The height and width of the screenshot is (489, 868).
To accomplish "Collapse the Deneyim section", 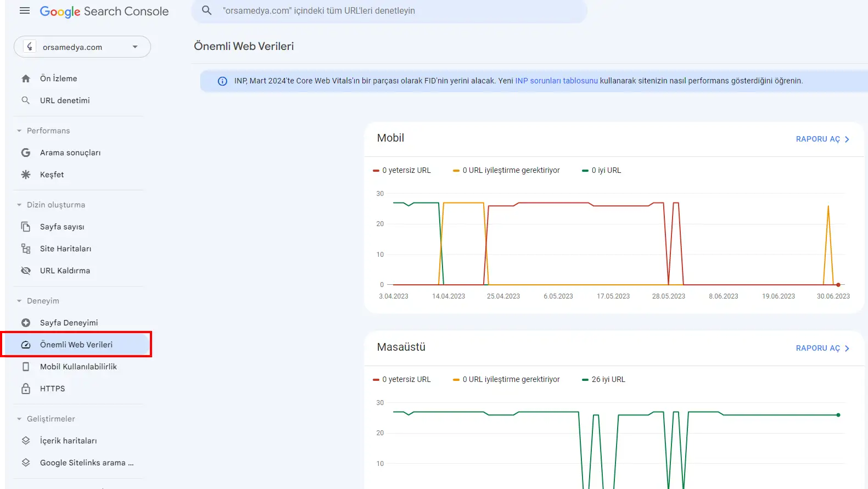I will (19, 301).
